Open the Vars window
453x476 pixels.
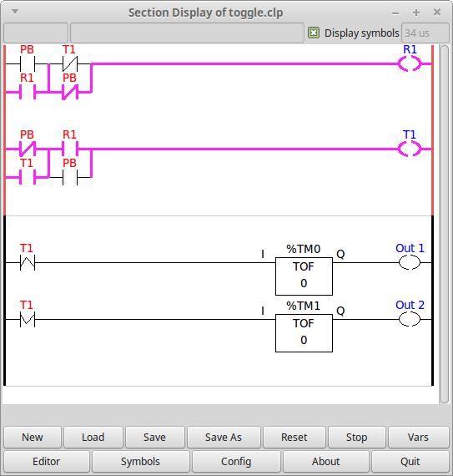pyautogui.click(x=418, y=437)
